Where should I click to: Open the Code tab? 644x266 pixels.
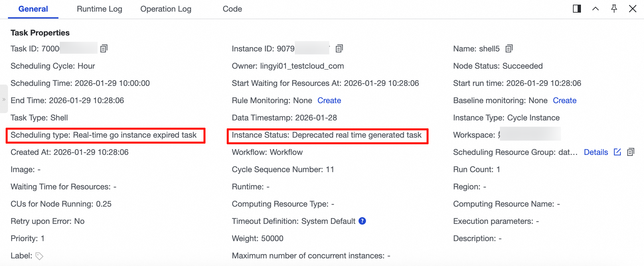coord(232,9)
